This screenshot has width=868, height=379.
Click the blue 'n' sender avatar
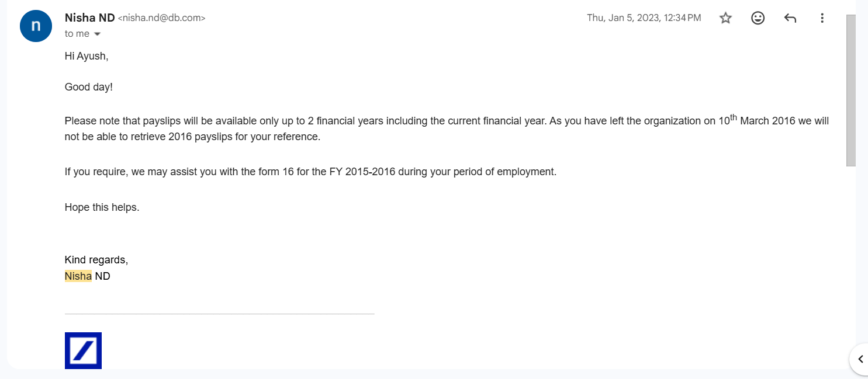(36, 26)
